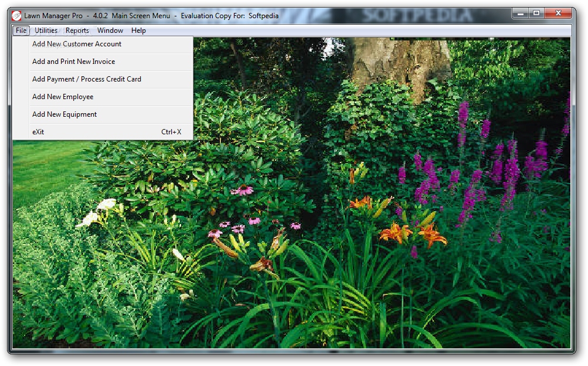Open the Utilities menu

point(46,30)
